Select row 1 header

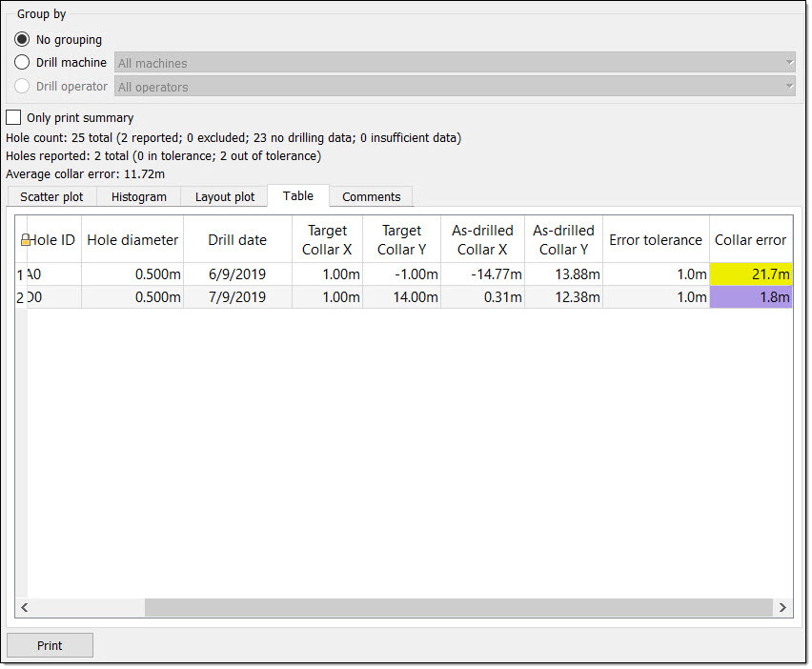(20, 274)
